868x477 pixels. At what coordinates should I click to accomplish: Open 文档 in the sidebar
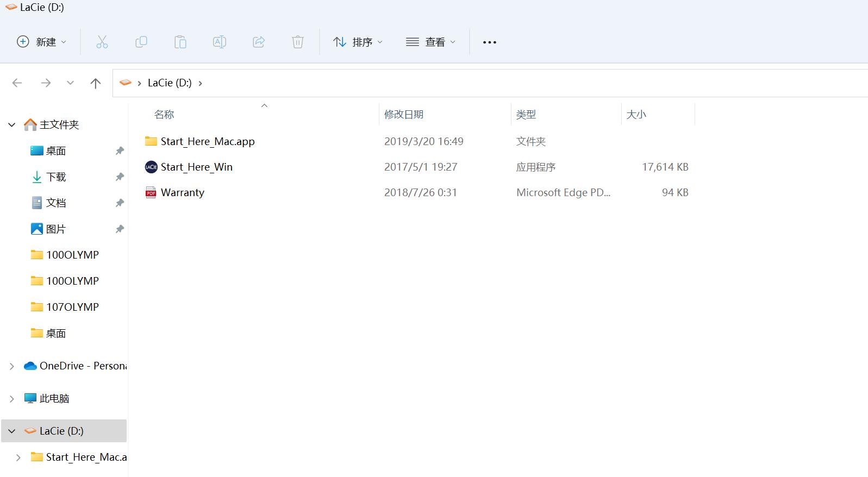coord(56,203)
